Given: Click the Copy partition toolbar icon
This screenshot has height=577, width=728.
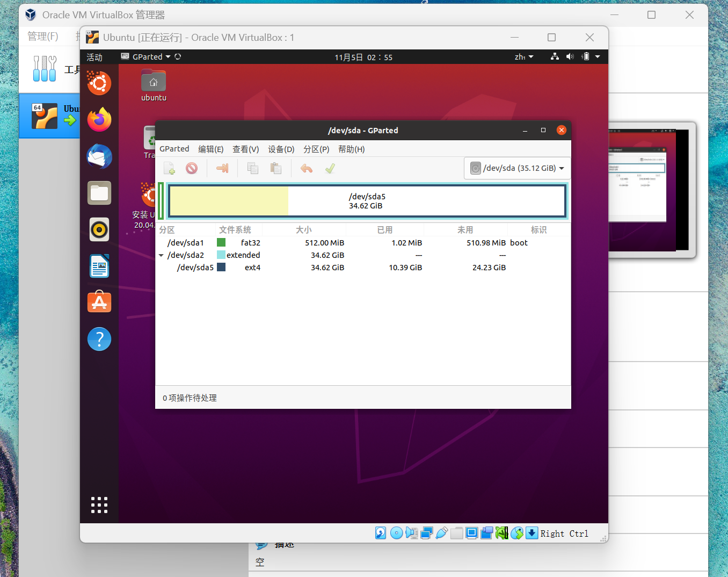Looking at the screenshot, I should (x=253, y=169).
